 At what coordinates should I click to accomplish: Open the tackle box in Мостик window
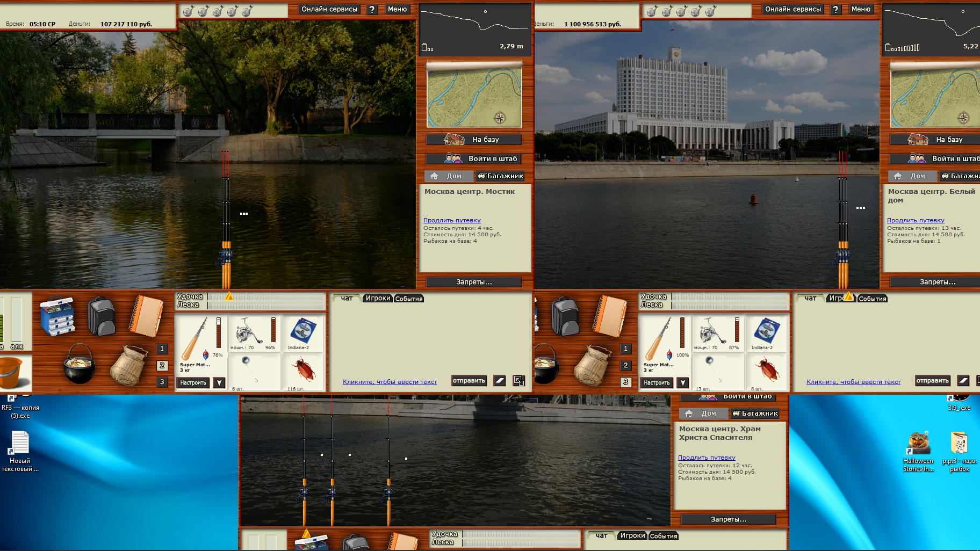tap(57, 315)
